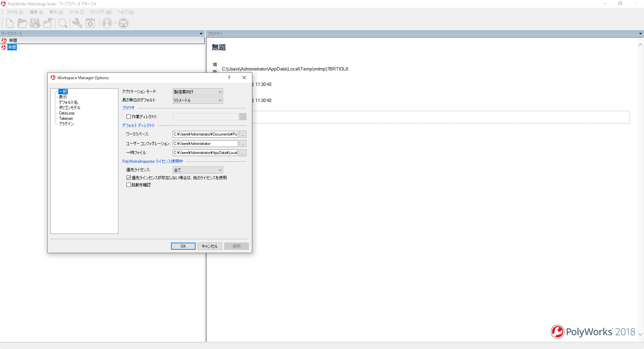Select 一般 in the options tree
The height and width of the screenshot is (349, 644).
coord(63,92)
